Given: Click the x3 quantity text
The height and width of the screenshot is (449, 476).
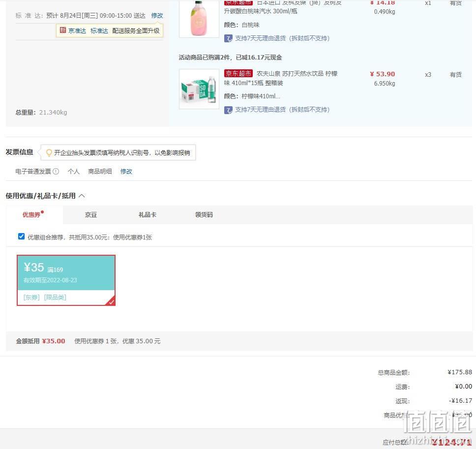Looking at the screenshot, I should pyautogui.click(x=428, y=75).
